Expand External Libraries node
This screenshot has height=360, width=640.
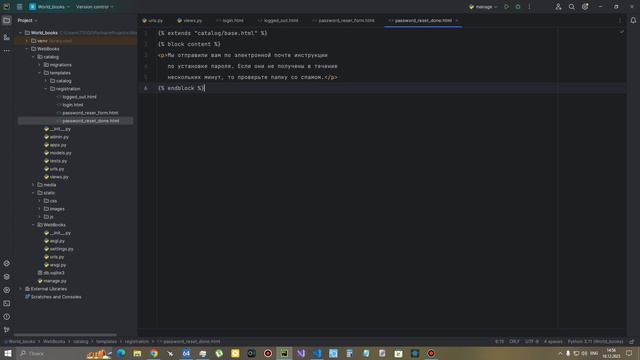pyautogui.click(x=20, y=289)
